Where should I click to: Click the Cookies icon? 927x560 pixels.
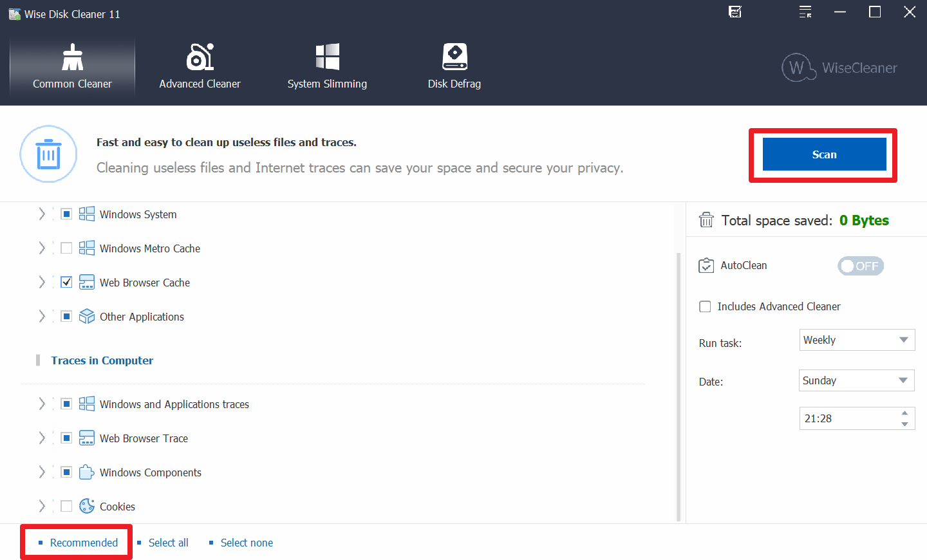pos(87,506)
